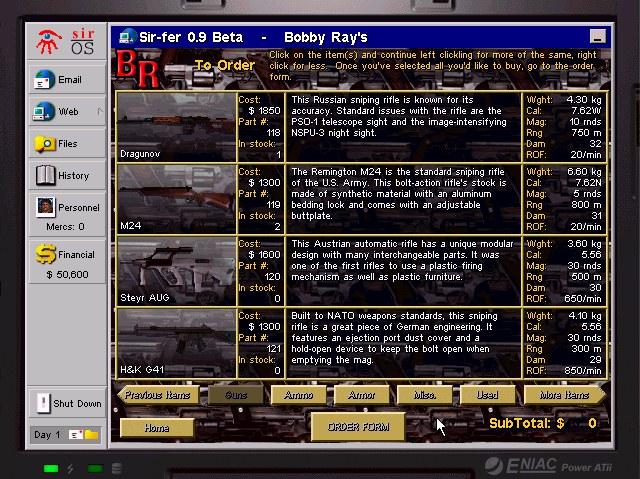The height and width of the screenshot is (479, 640).
Task: Go to Previous Items page
Action: pos(157,395)
